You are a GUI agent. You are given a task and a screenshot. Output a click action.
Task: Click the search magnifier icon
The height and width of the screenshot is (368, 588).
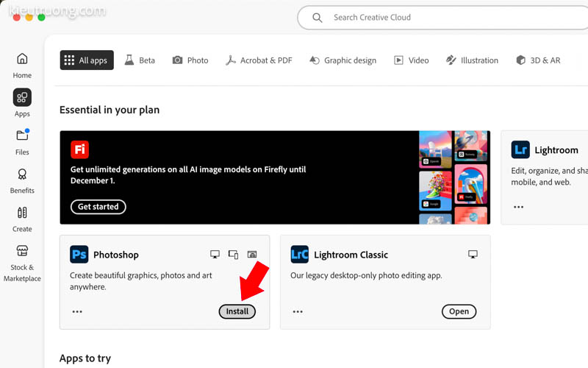click(x=318, y=18)
